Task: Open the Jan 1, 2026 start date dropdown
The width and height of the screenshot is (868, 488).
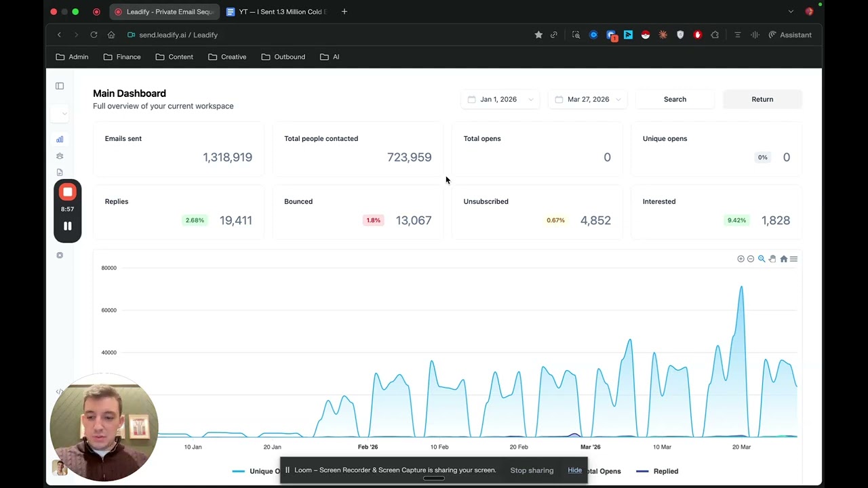Action: 500,99
